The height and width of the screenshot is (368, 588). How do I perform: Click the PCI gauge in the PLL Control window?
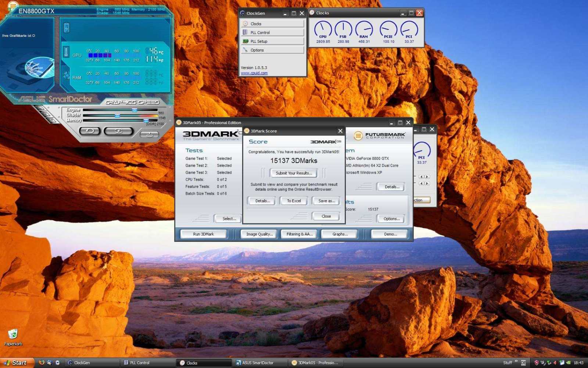pos(422,152)
